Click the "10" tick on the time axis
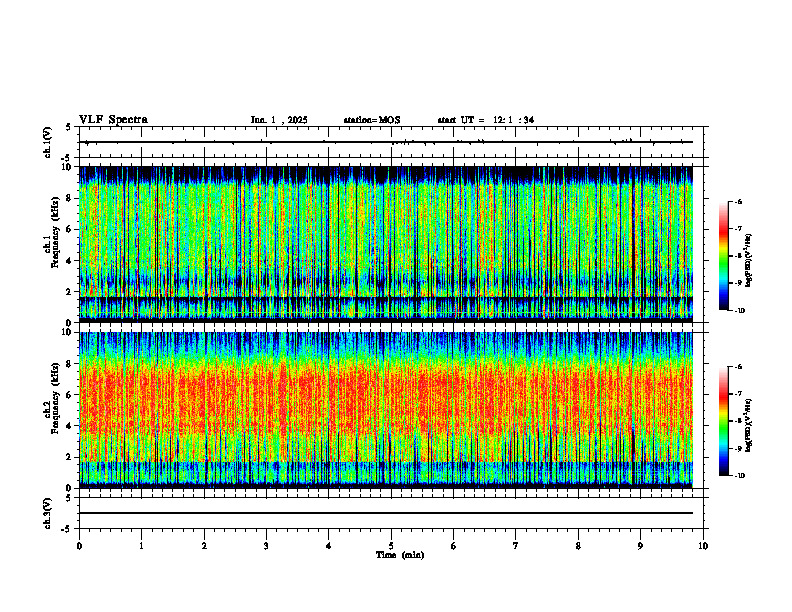Viewport: 792px width, 612px height. (x=703, y=546)
